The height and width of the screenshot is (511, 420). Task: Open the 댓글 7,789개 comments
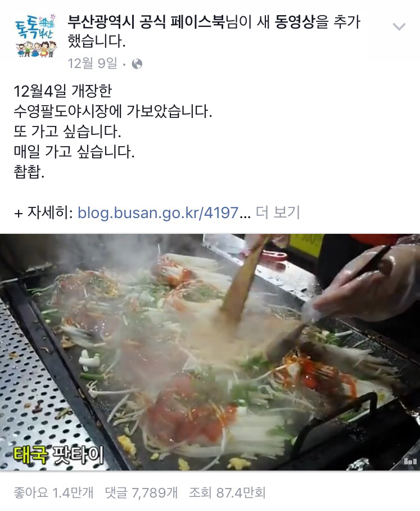tap(142, 492)
